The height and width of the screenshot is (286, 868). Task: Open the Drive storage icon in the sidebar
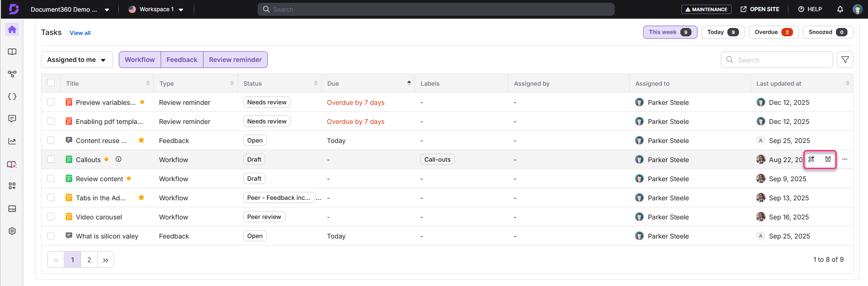coord(12,209)
